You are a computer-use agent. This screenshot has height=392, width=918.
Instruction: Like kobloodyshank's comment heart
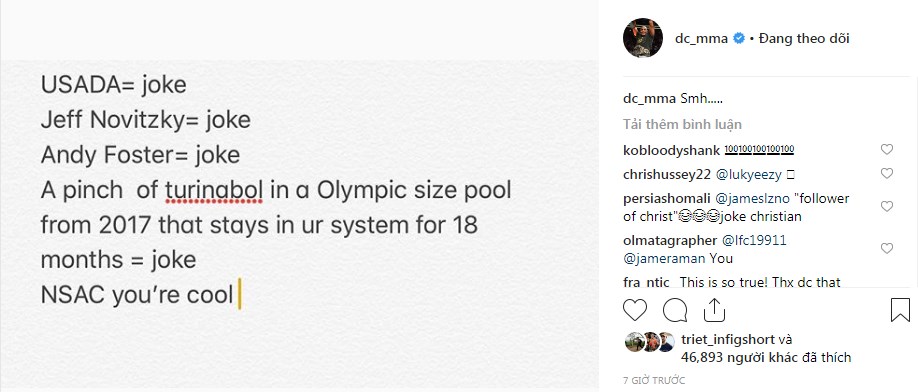pyautogui.click(x=887, y=150)
